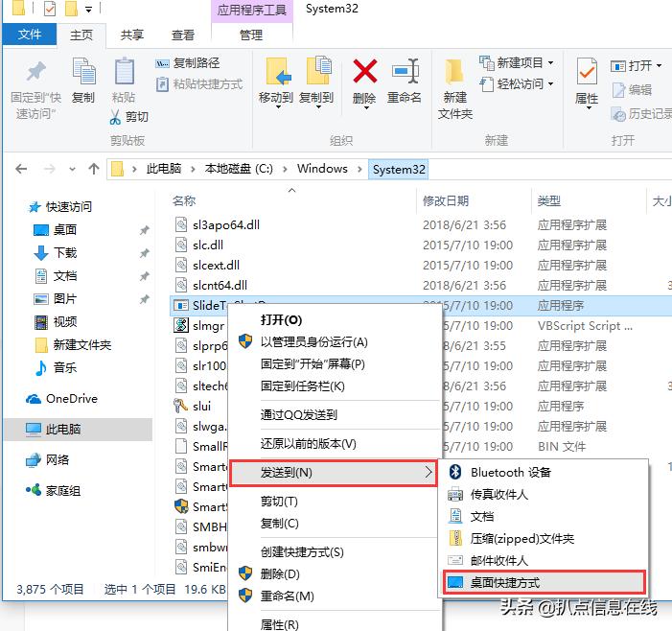
Task: Open Videos (视频) in the sidebar
Action: [x=55, y=321]
